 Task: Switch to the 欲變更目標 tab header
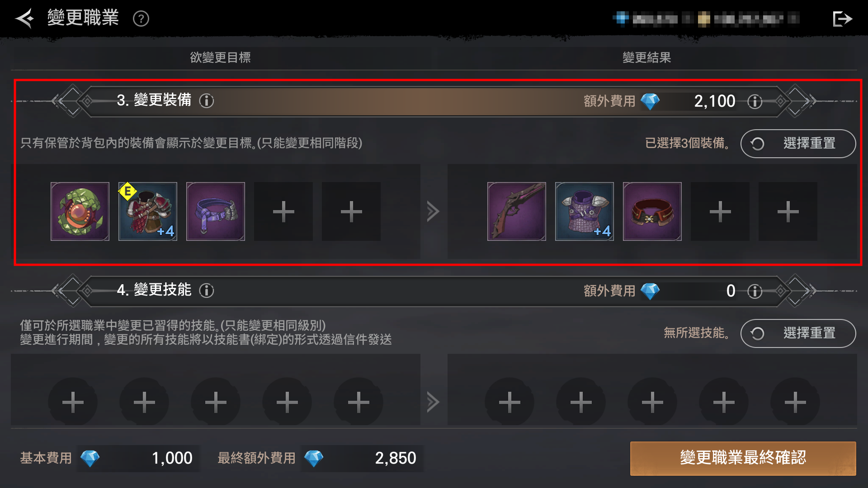[x=220, y=57]
